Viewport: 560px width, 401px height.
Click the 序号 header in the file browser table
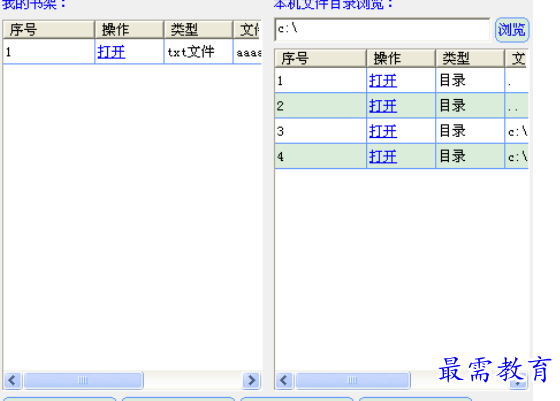(320, 59)
